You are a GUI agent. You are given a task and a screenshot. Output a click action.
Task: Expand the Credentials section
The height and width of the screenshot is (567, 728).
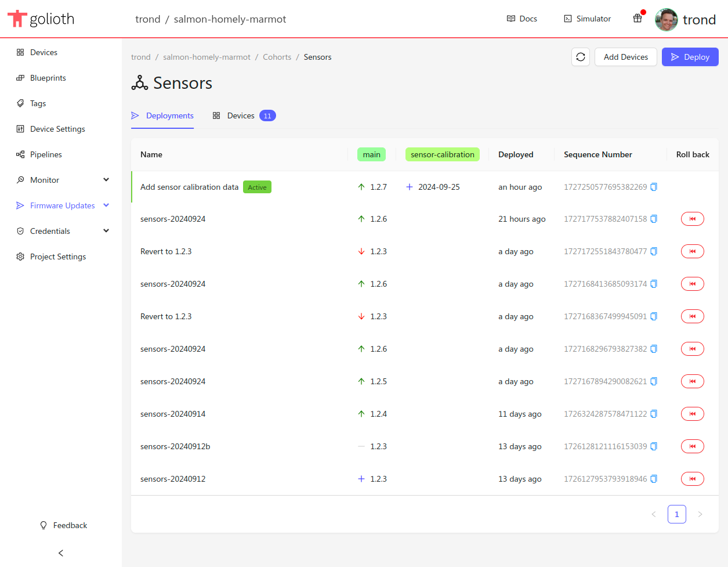(x=51, y=231)
